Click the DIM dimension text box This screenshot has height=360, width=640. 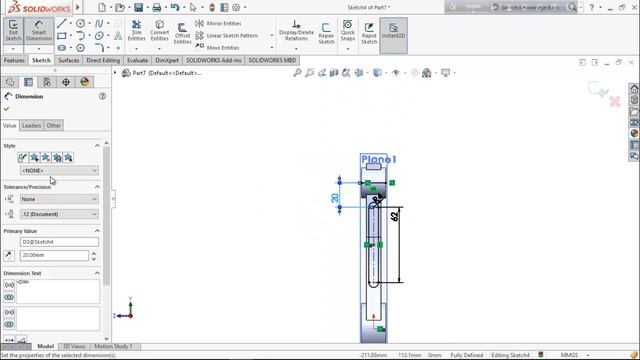[x=58, y=291]
